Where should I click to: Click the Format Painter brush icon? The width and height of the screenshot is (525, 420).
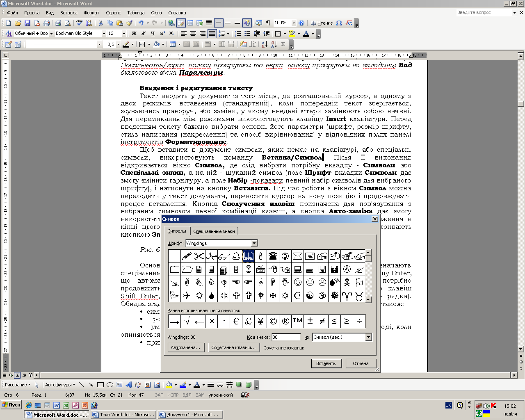pyautogui.click(x=129, y=23)
